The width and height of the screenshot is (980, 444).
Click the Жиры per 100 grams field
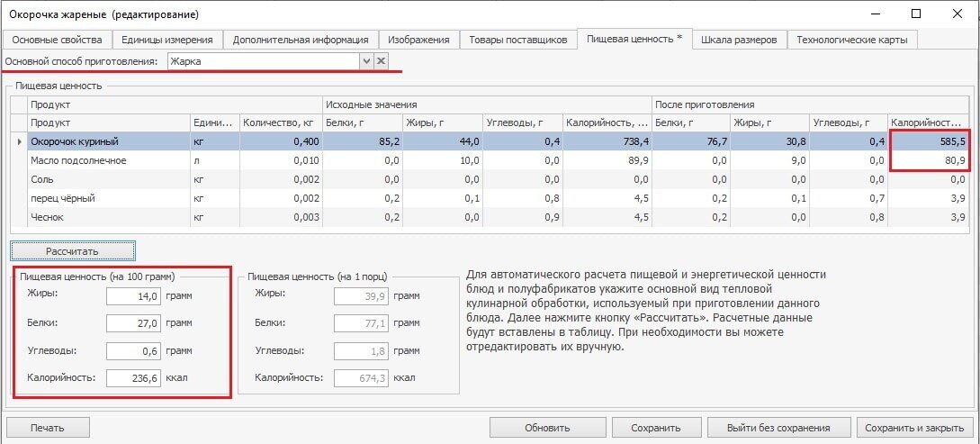(x=133, y=295)
